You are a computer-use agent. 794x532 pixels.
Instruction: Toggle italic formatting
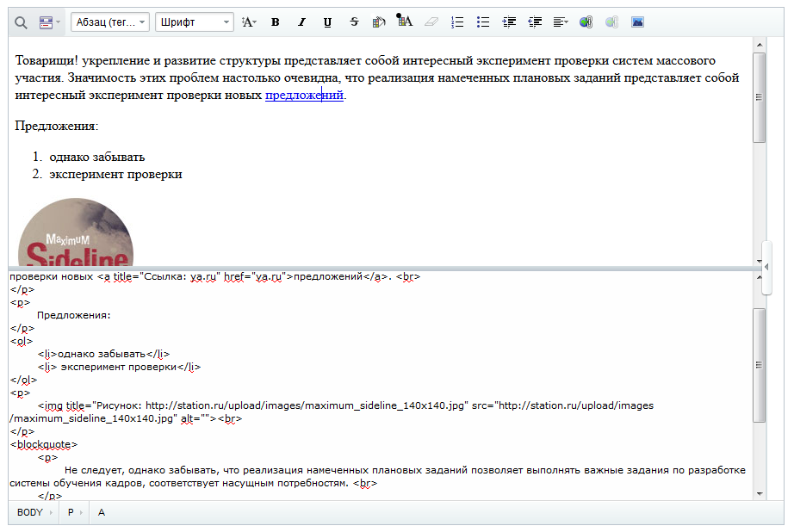301,22
